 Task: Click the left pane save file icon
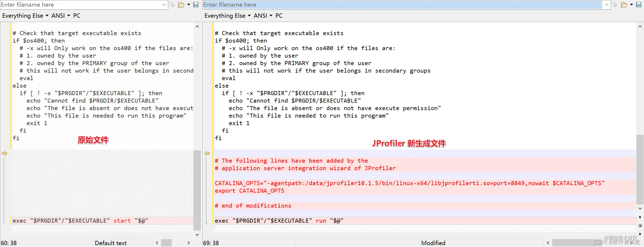[196, 5]
